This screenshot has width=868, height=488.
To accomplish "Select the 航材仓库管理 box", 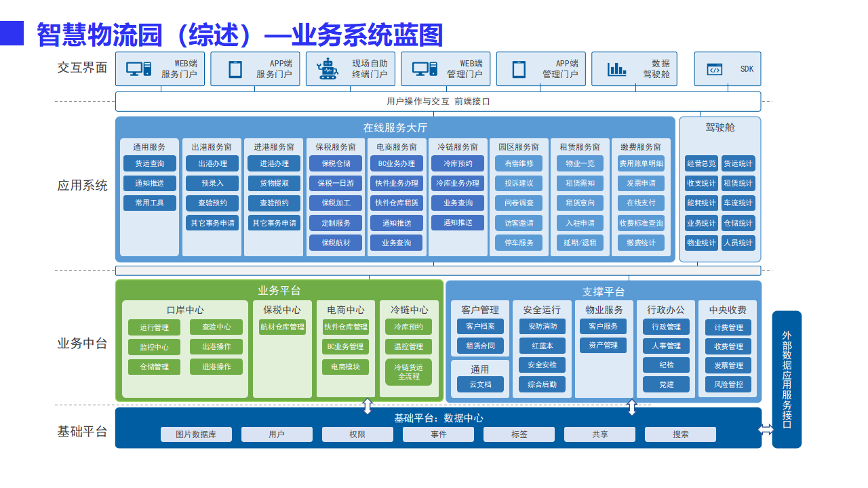I will coord(282,327).
